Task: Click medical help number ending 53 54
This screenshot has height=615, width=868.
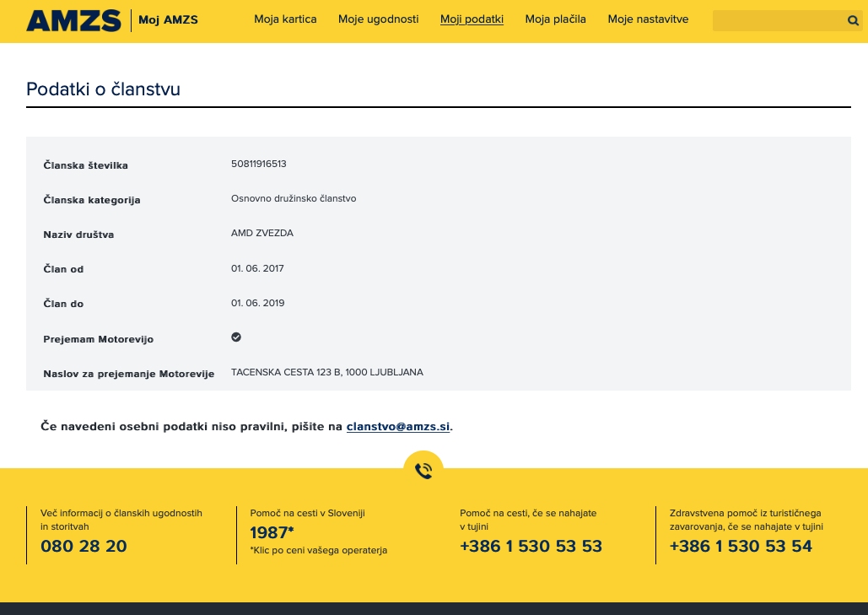Action: coord(741,547)
